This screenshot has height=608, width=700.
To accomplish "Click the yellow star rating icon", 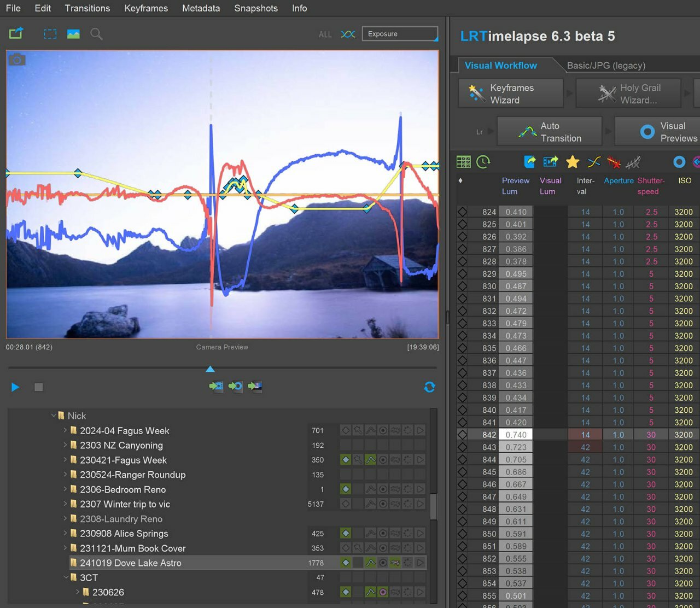I will pos(573,162).
